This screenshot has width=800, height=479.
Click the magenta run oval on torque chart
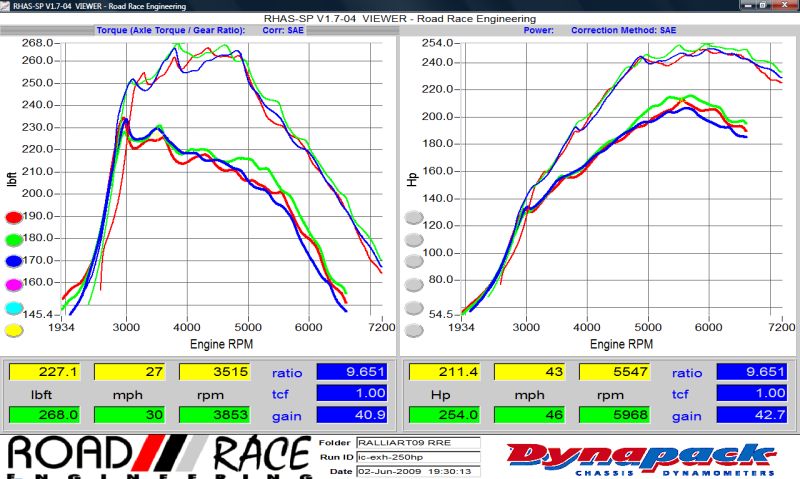pos(15,285)
